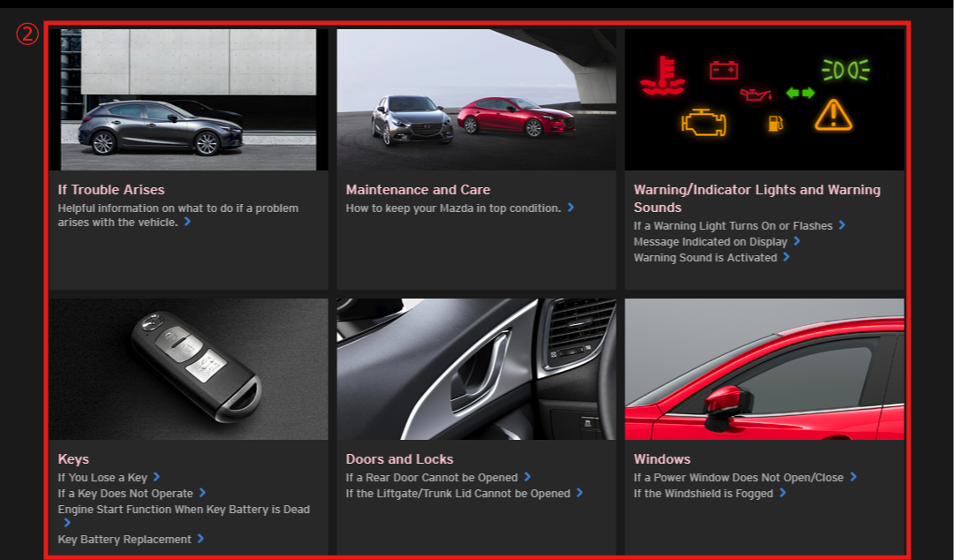Click arrow beside Maintenance and Care description
This screenshot has width=954, height=560.
pos(571,208)
